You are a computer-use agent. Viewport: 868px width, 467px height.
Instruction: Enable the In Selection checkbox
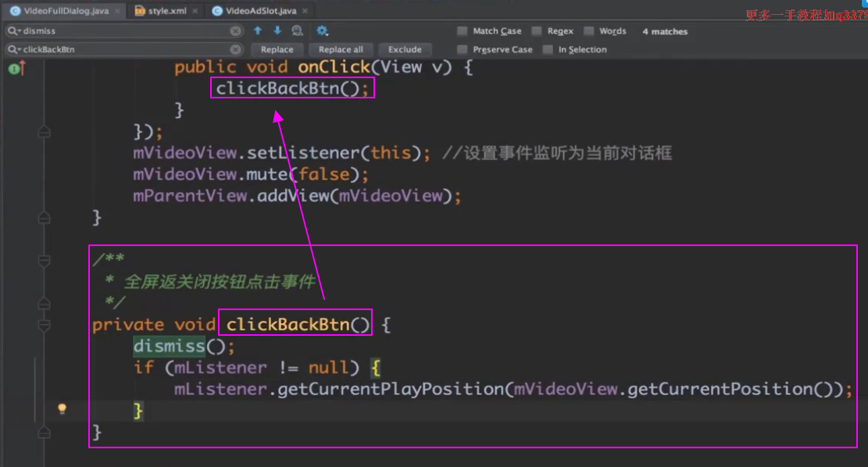pos(548,50)
